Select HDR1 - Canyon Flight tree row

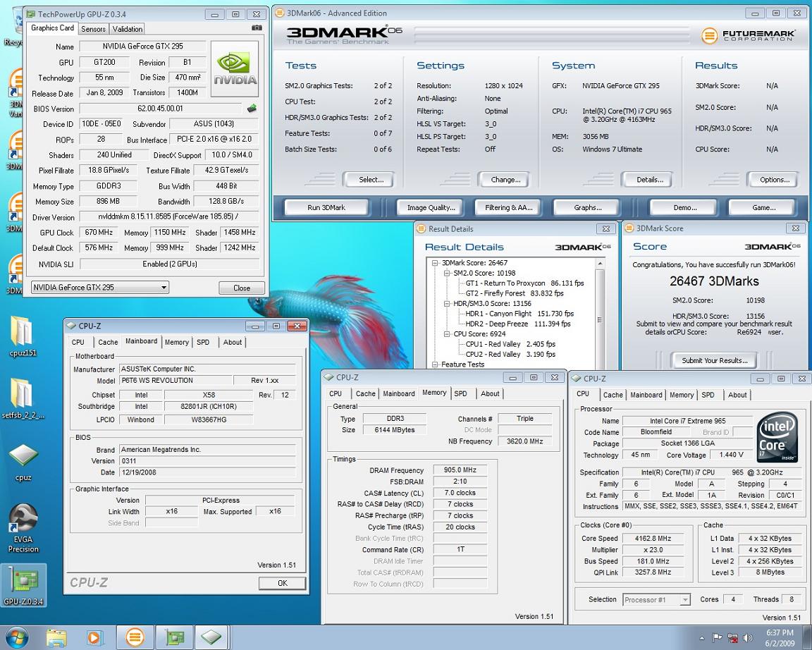(x=519, y=314)
